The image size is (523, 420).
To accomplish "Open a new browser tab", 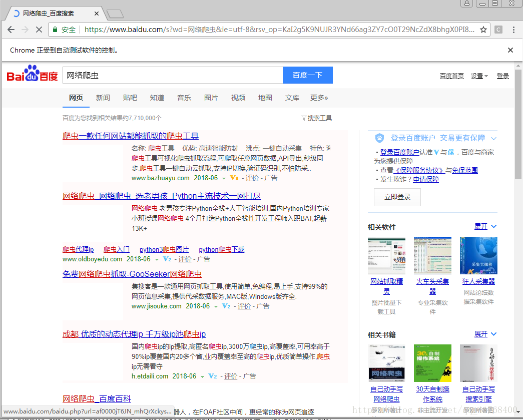I will pos(115,14).
